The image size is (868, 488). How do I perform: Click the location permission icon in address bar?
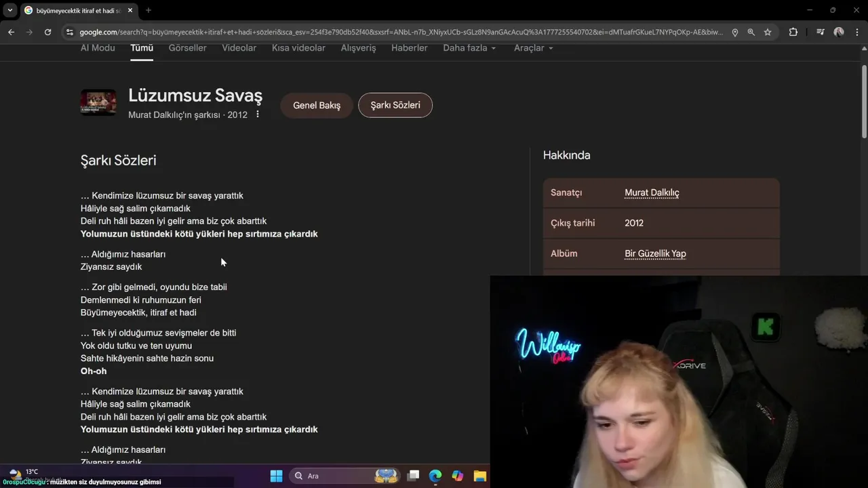[x=735, y=32]
